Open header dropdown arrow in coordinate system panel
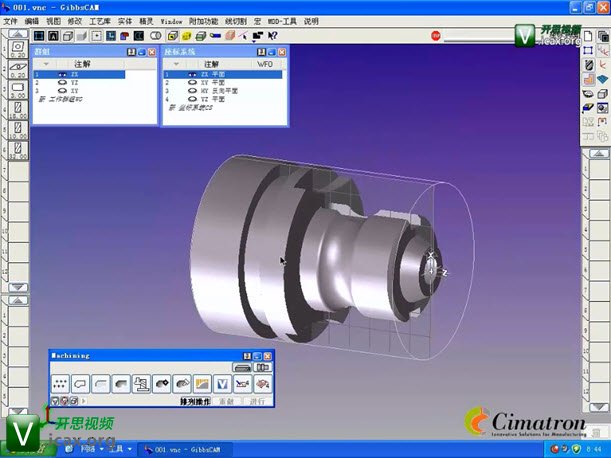 [176, 64]
